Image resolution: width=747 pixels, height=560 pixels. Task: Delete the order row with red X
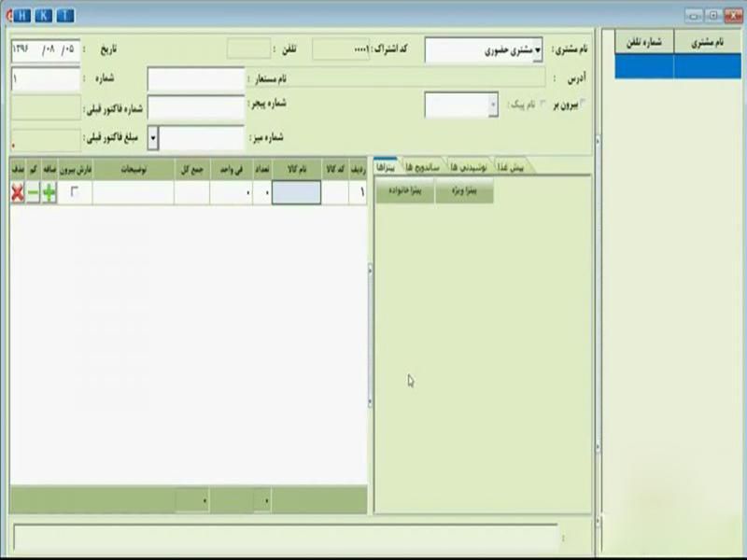[18, 193]
